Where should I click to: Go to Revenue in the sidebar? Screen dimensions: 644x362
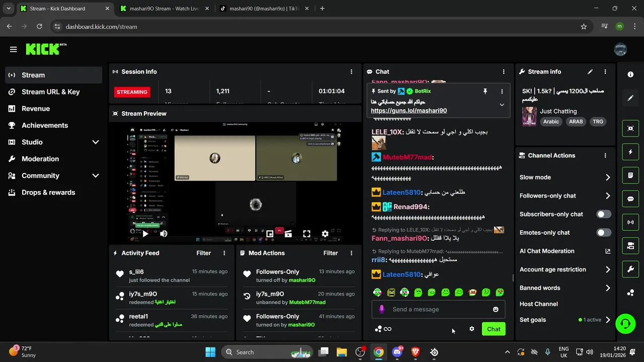point(53,109)
